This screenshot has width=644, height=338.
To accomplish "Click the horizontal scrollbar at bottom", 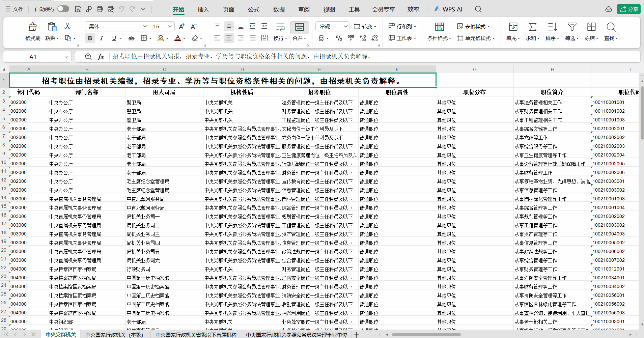I will [426, 335].
